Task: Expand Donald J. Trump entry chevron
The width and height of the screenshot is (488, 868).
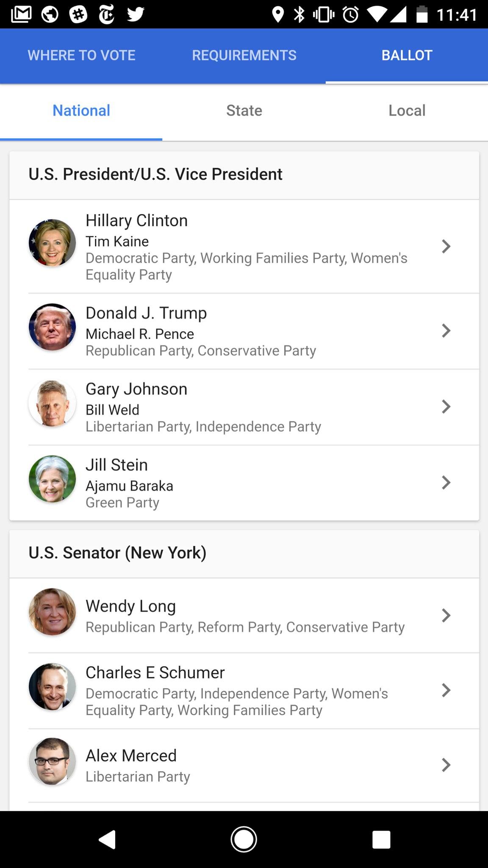Action: pyautogui.click(x=446, y=331)
